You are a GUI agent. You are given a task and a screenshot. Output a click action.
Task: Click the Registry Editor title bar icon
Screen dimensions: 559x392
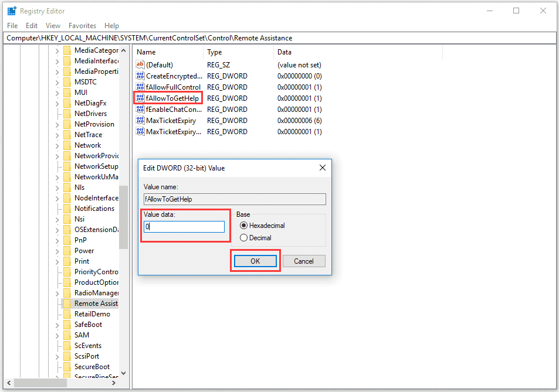pyautogui.click(x=12, y=10)
